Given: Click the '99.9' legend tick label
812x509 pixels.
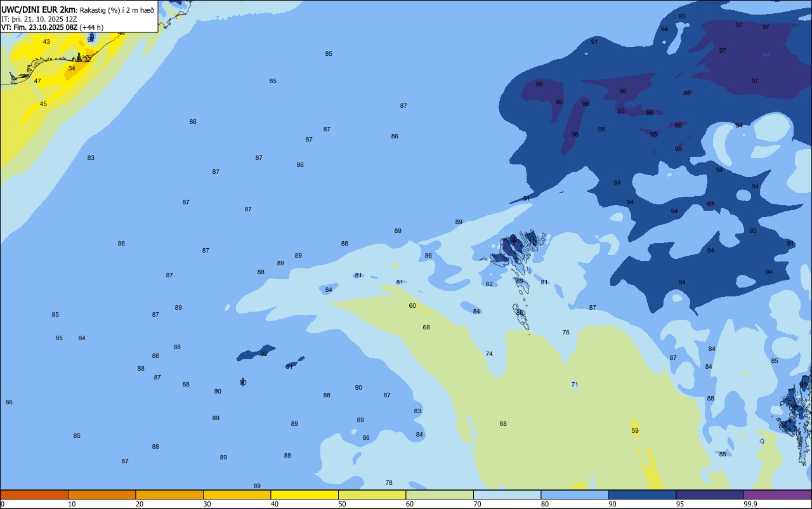Looking at the screenshot, I should coord(750,504).
